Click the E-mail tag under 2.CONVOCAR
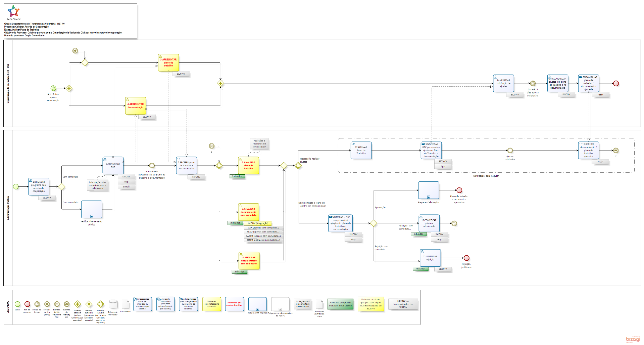Image resolution: width=644 pixels, height=345 pixels. coord(126,187)
